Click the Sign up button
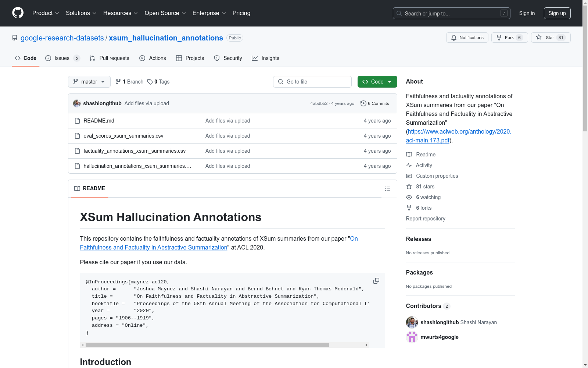 557,13
